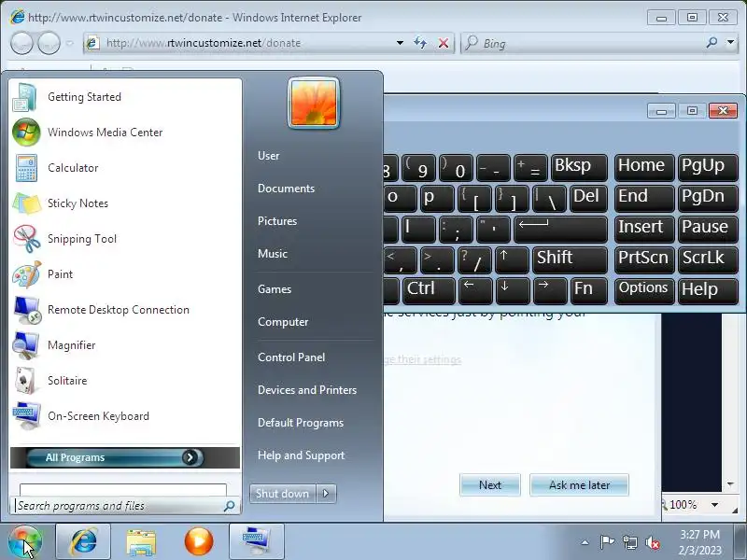Show hidden tray icons arrow
Screen dimensions: 747x560
coord(585,542)
